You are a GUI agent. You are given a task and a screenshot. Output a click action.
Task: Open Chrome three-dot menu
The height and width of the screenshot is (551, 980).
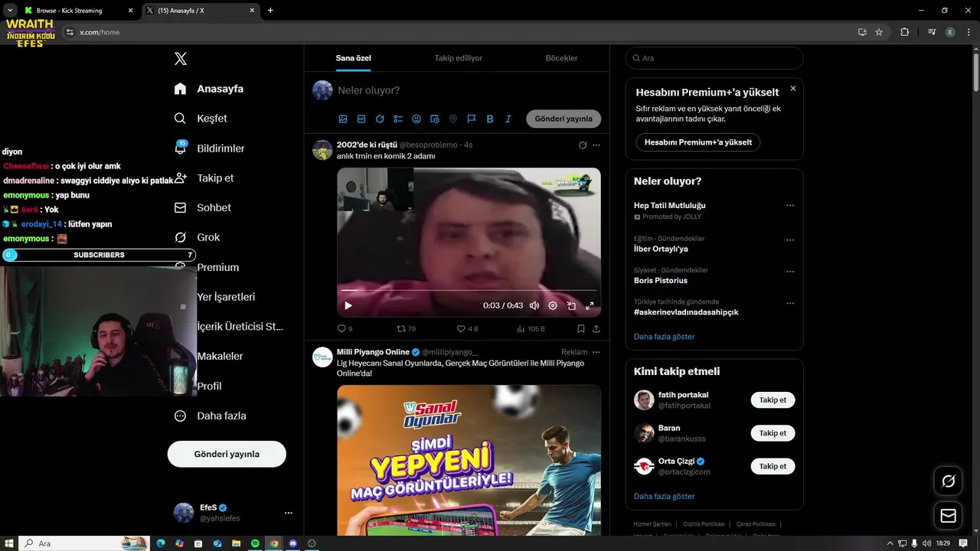coord(968,32)
